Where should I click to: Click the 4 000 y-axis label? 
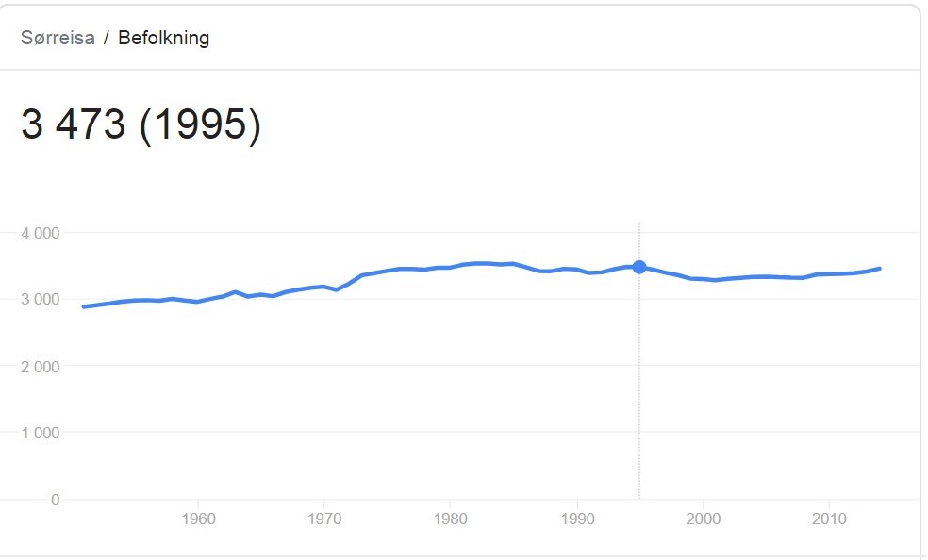pyautogui.click(x=41, y=233)
